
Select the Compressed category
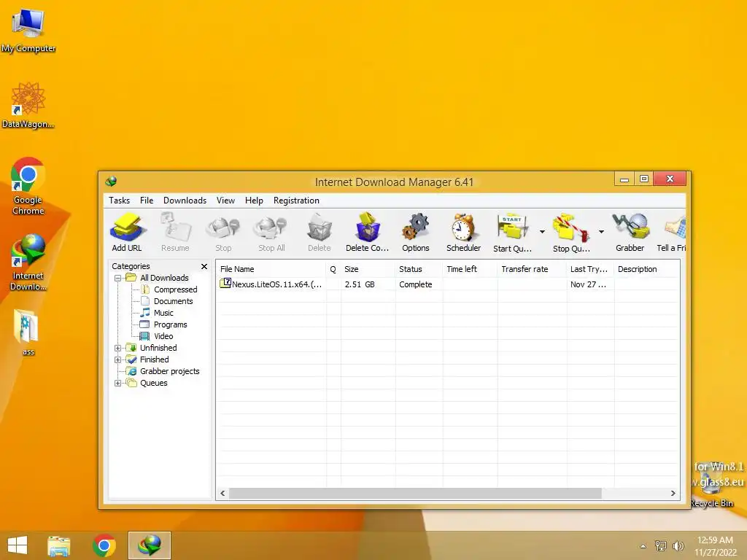[x=175, y=289]
